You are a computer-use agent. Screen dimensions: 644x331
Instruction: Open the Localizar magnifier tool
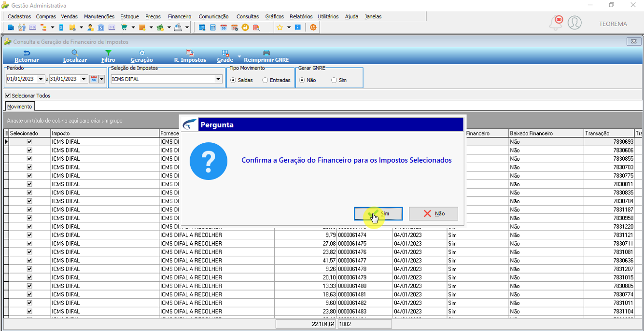[x=75, y=53]
